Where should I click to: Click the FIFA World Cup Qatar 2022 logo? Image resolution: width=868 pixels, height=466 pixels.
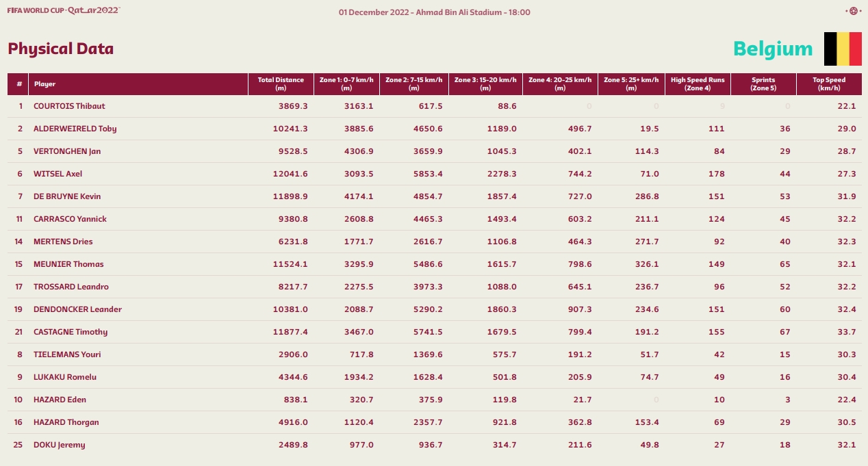coord(64,12)
